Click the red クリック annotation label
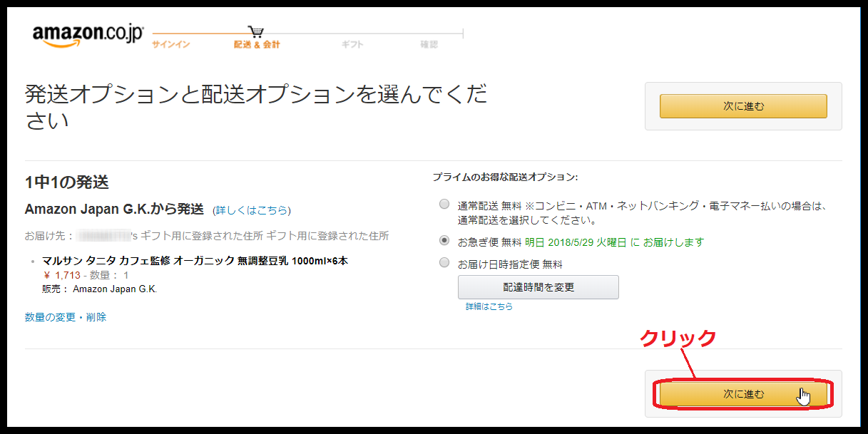This screenshot has width=868, height=434. 677,339
